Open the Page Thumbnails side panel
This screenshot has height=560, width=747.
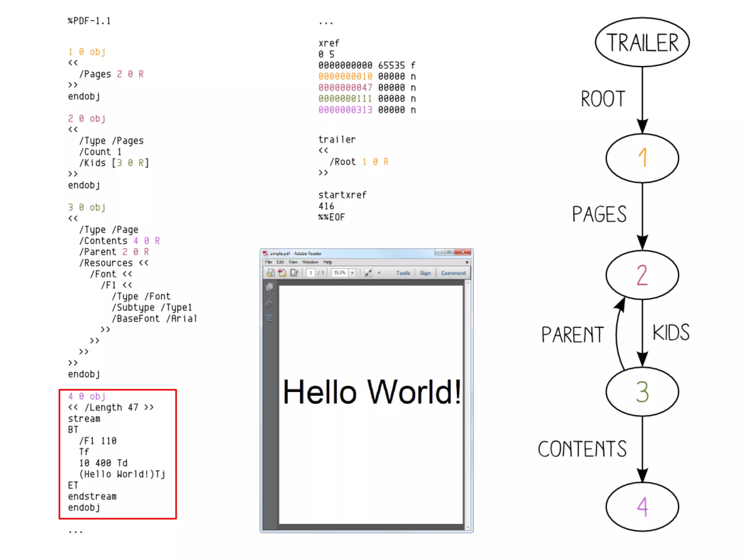(270, 287)
